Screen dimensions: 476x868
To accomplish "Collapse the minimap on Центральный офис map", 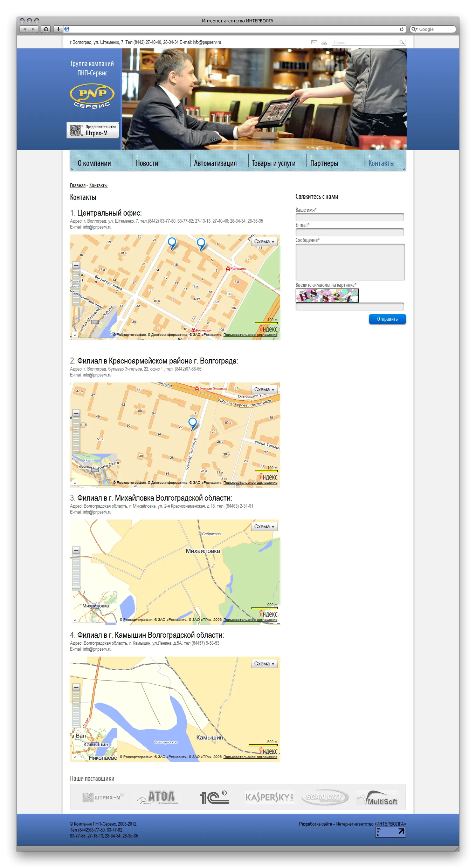I will tap(75, 335).
